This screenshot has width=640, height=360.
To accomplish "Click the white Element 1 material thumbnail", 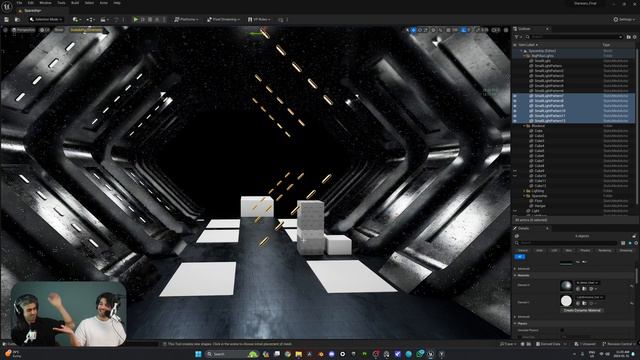I will pos(566,301).
